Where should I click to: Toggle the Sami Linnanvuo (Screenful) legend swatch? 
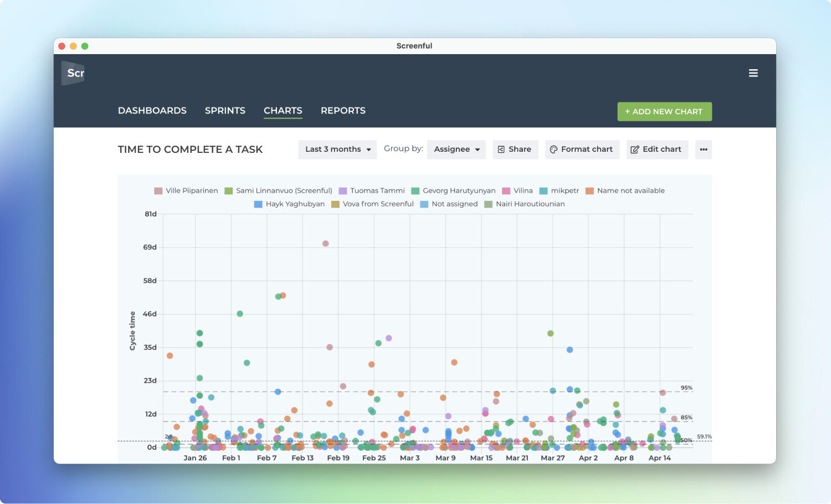[x=229, y=191]
